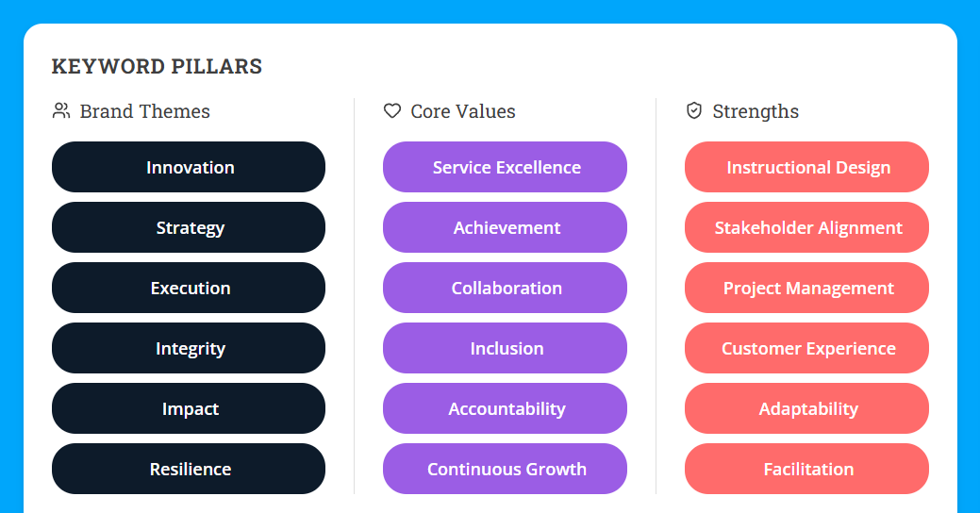The image size is (980, 513).
Task: Select the Service Excellence value pill
Action: click(x=505, y=167)
